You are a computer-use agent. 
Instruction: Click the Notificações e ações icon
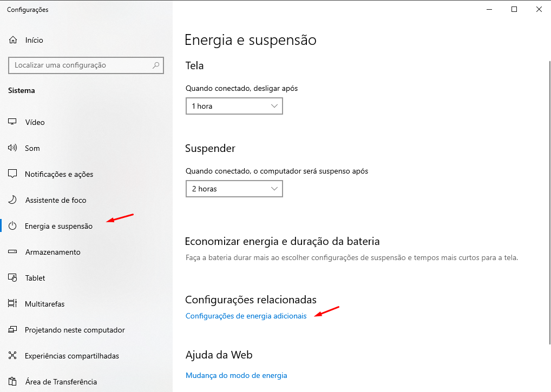pos(13,174)
